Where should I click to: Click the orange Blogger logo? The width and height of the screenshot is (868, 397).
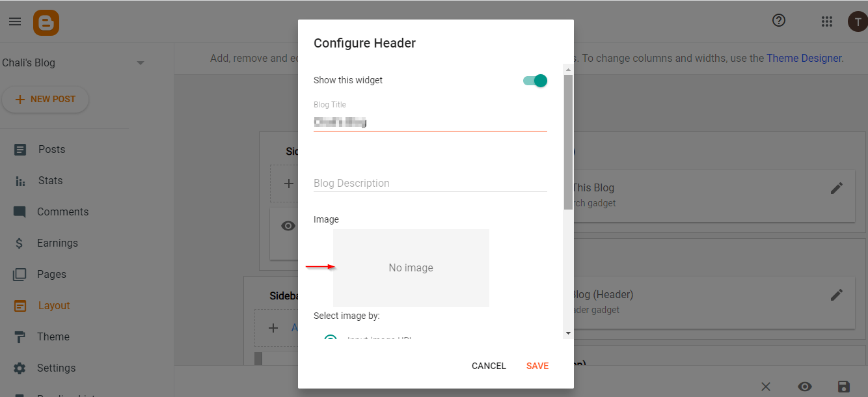tap(46, 22)
